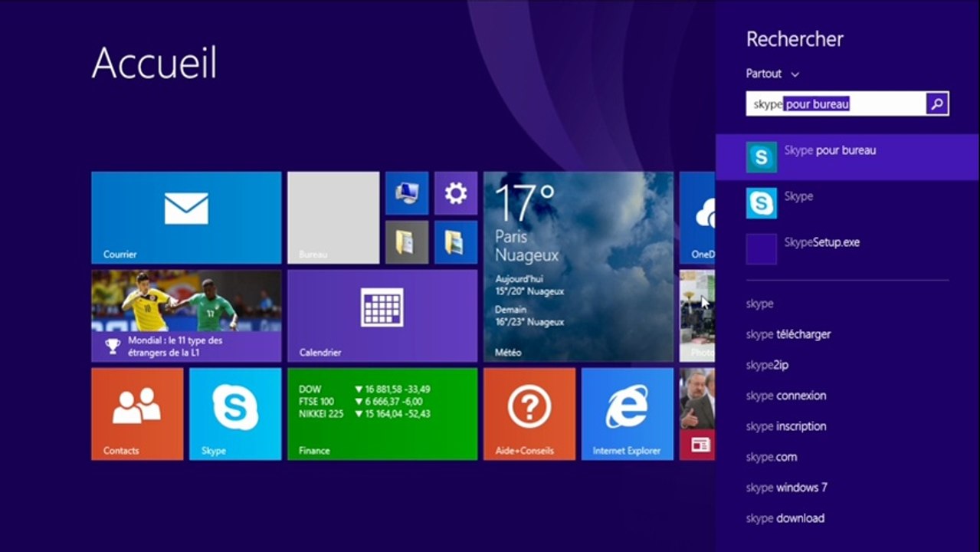Open the Photos tile
Image resolution: width=980 pixels, height=552 pixels.
click(697, 316)
